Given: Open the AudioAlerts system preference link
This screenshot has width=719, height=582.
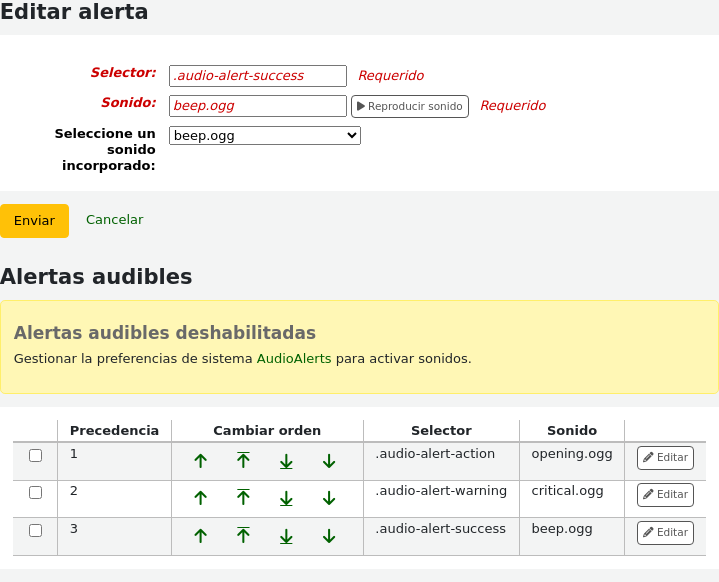Looking at the screenshot, I should click(x=294, y=358).
